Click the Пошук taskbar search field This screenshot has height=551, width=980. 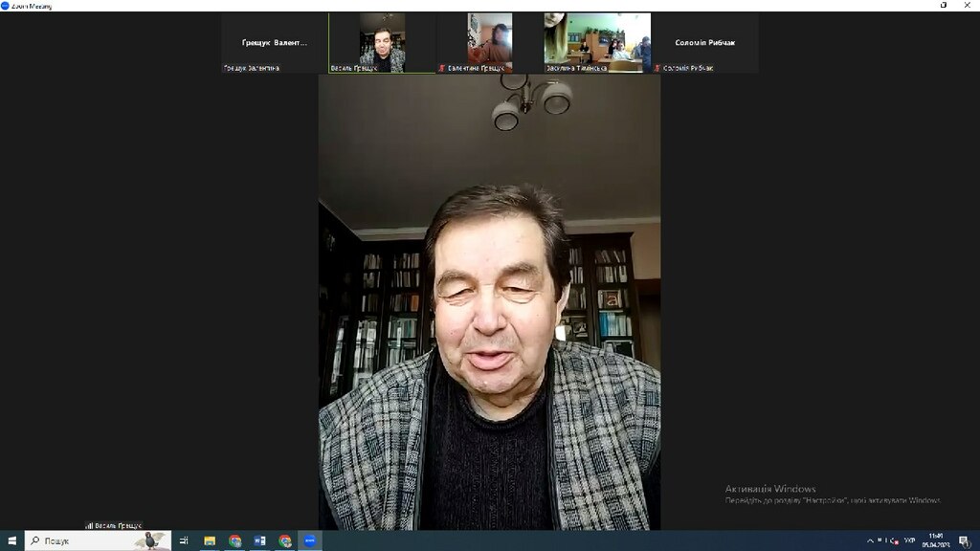pyautogui.click(x=99, y=540)
